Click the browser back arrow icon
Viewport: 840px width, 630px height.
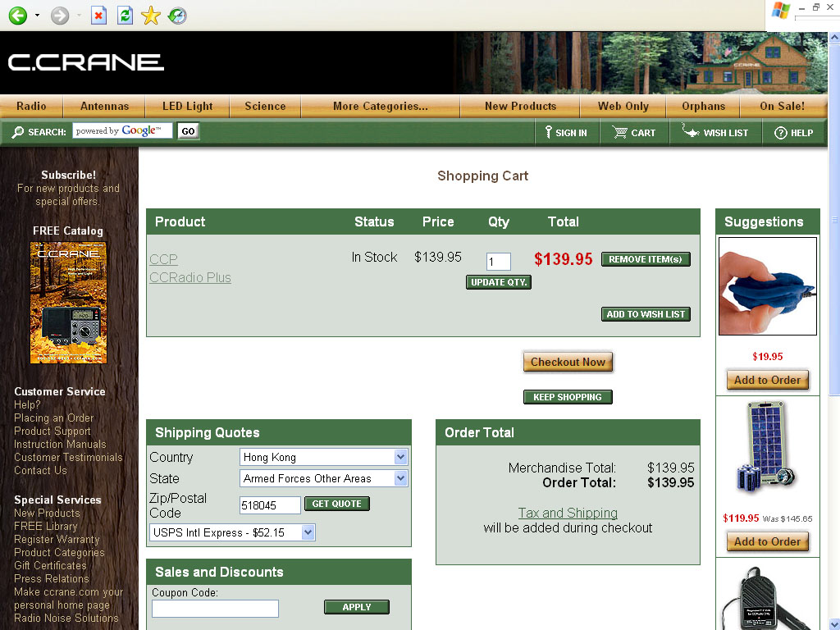[17, 16]
